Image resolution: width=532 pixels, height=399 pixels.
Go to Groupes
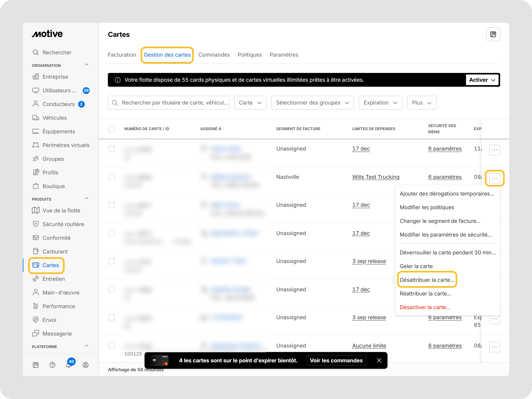pyautogui.click(x=48, y=159)
